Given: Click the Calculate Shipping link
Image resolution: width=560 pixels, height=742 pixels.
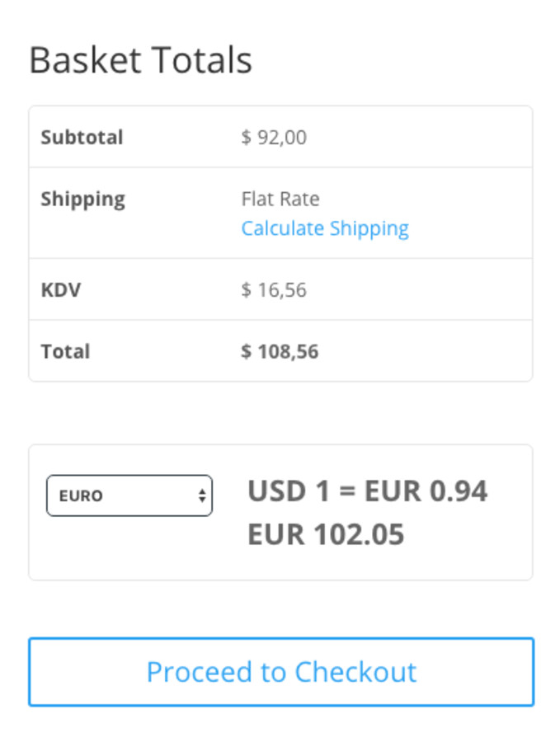Looking at the screenshot, I should click(x=324, y=228).
